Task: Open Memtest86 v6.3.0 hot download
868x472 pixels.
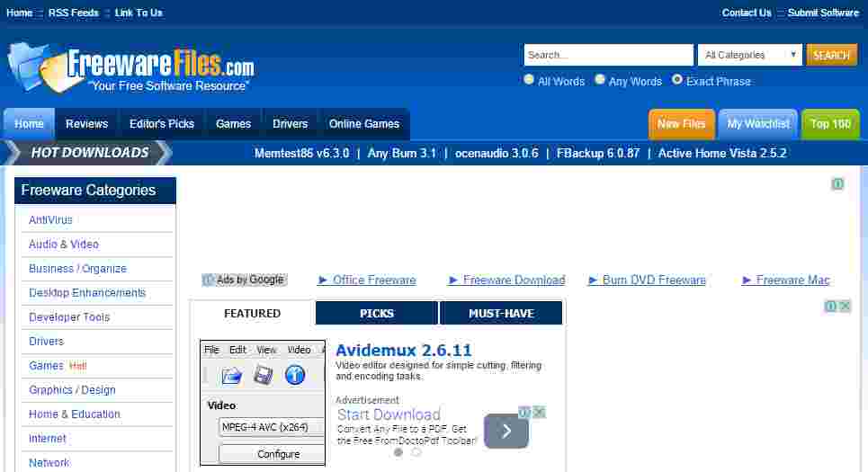Action: point(301,153)
